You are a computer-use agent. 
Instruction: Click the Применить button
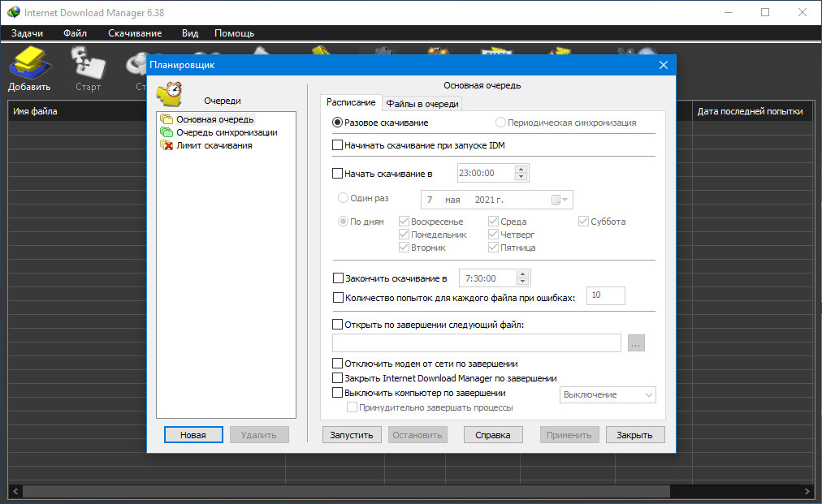click(569, 435)
